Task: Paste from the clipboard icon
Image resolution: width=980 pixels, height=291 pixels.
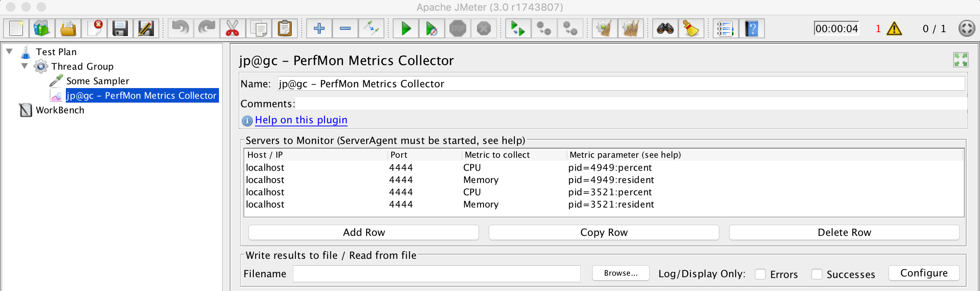Action: click(x=285, y=28)
